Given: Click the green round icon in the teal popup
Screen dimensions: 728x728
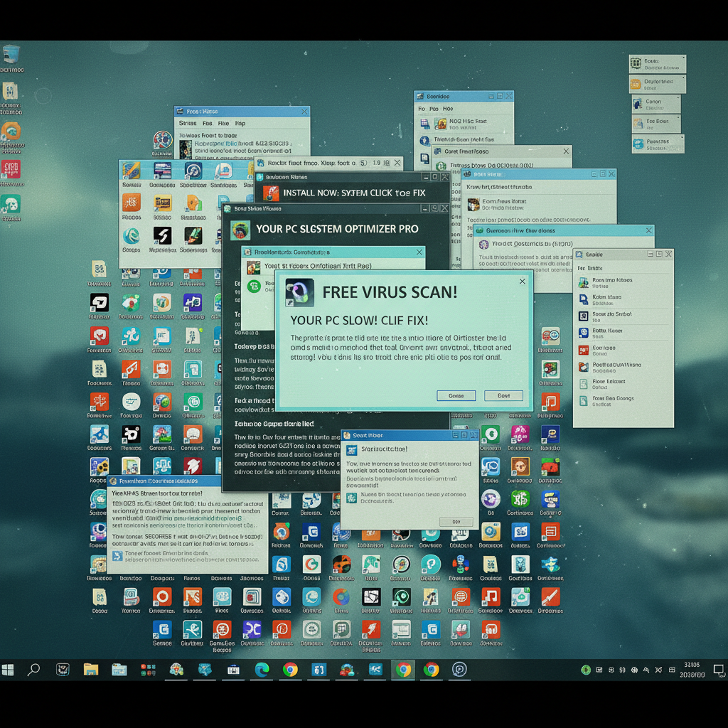Looking at the screenshot, I should tap(253, 287).
